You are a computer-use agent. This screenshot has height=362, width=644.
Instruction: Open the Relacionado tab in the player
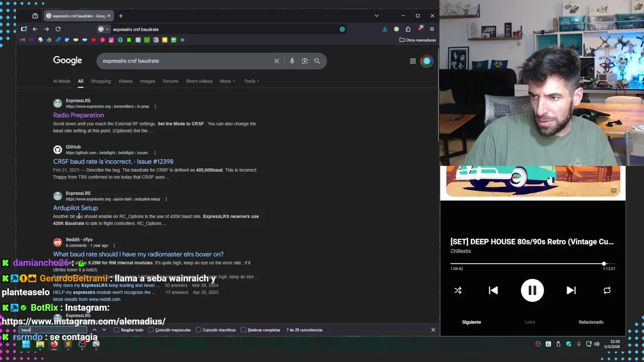point(591,322)
